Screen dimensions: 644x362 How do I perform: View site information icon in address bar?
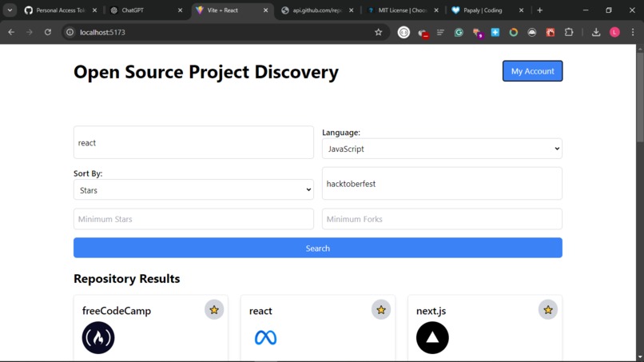(70, 32)
